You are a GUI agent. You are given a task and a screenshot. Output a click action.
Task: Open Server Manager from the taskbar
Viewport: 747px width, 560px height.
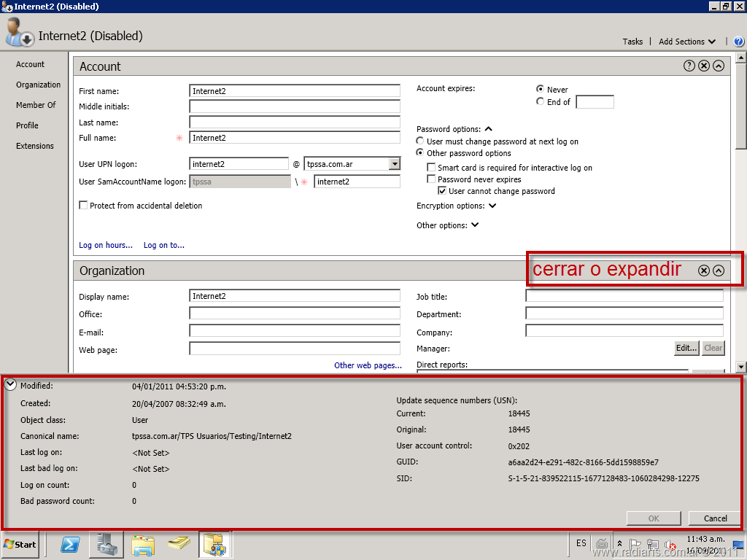point(106,544)
